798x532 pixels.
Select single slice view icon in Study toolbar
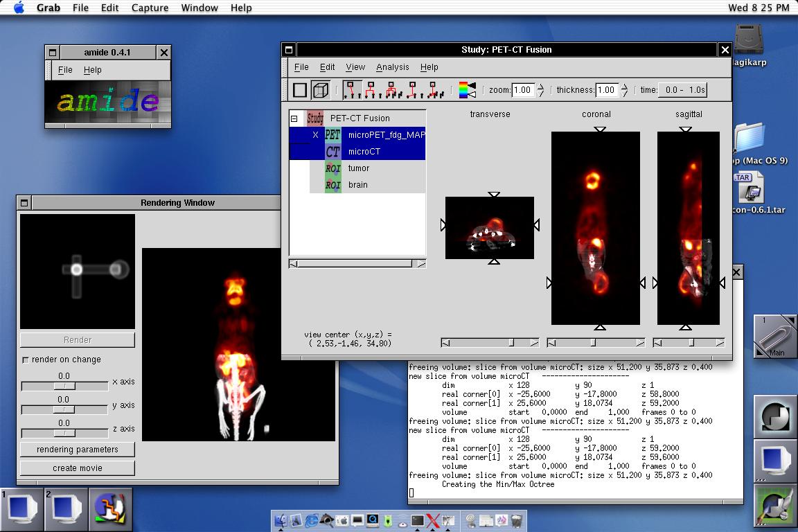pos(300,90)
